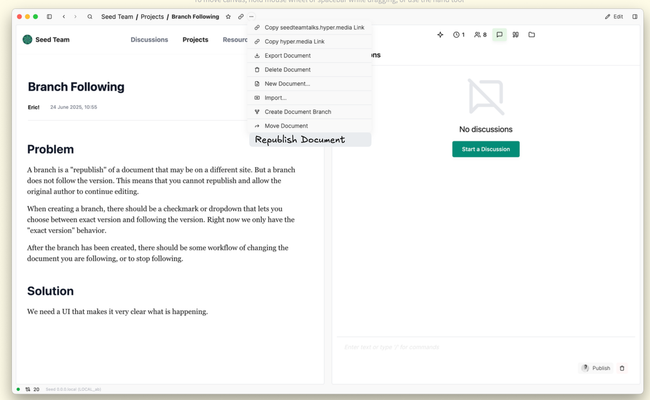Choose Create Document Branch menu item

coord(297,112)
